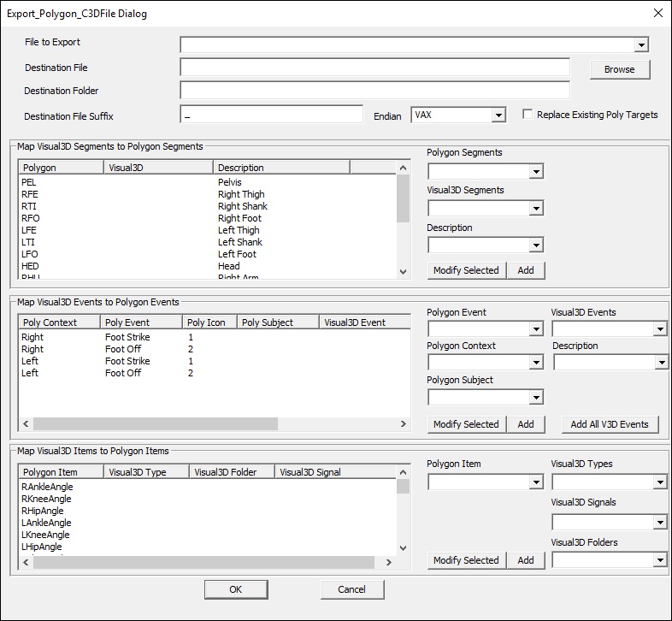Viewport: 672px width, 621px height.
Task: Open the Visual3D Types dropdown
Action: (x=660, y=482)
